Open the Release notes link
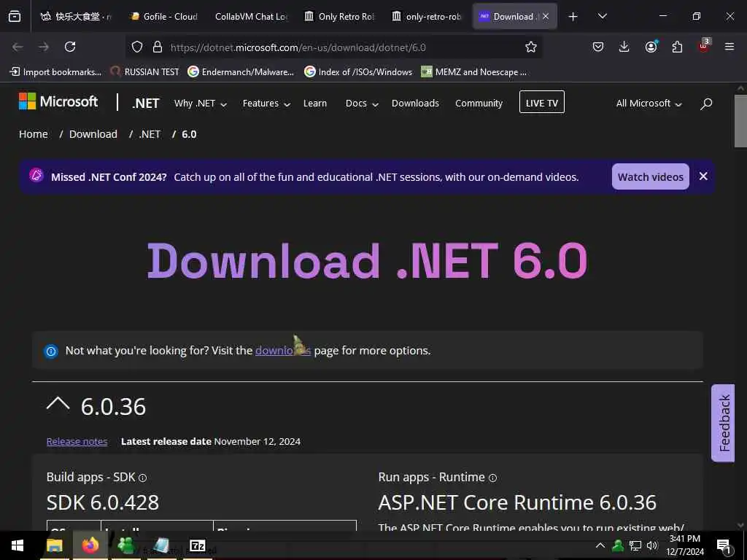747x560 pixels. 77,441
